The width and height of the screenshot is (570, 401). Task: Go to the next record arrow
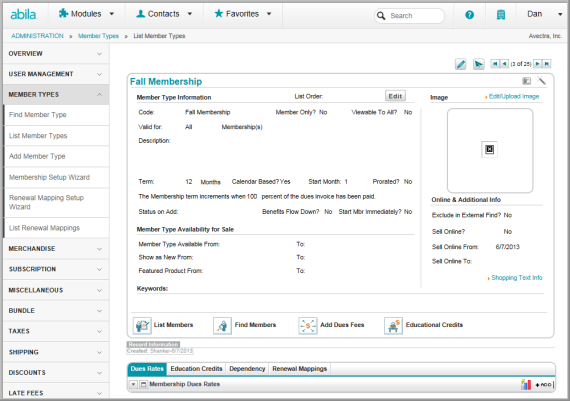(x=537, y=64)
